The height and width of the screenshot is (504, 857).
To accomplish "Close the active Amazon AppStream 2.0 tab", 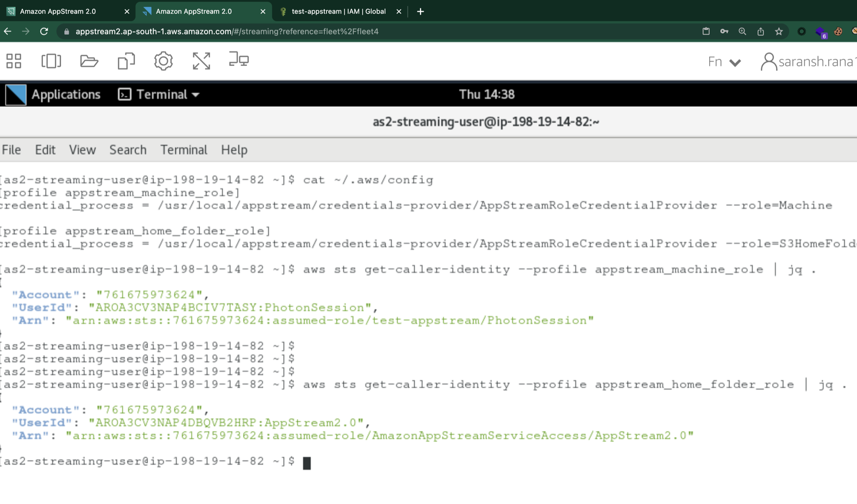I will click(262, 11).
